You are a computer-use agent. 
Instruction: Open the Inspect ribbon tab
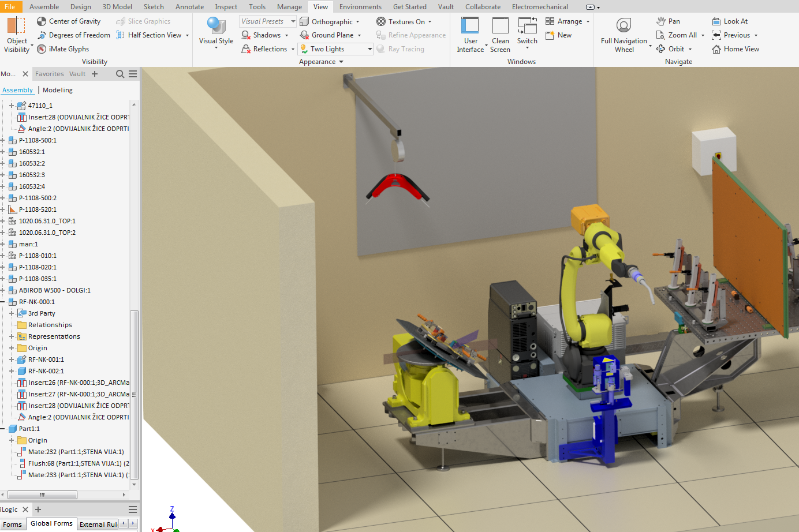tap(226, 7)
